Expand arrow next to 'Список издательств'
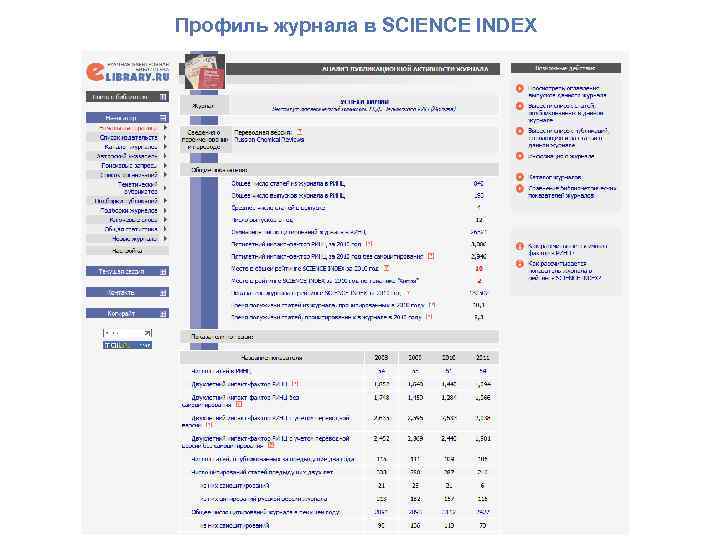Screen dimensions: 720x540 (165, 137)
